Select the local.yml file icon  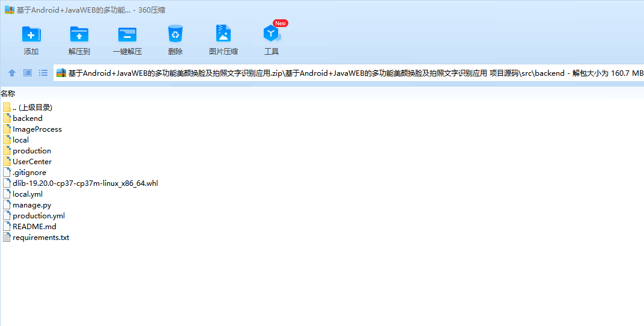[x=7, y=194]
